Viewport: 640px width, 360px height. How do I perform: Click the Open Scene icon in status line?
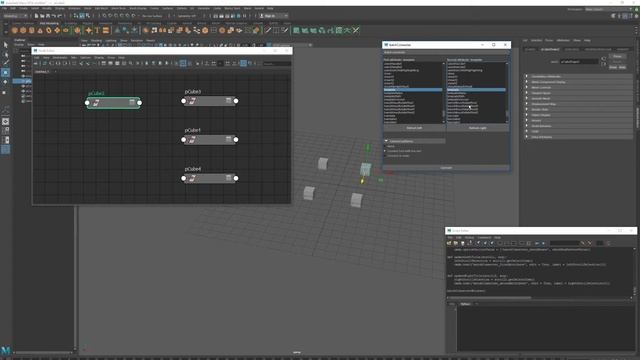tap(42, 16)
